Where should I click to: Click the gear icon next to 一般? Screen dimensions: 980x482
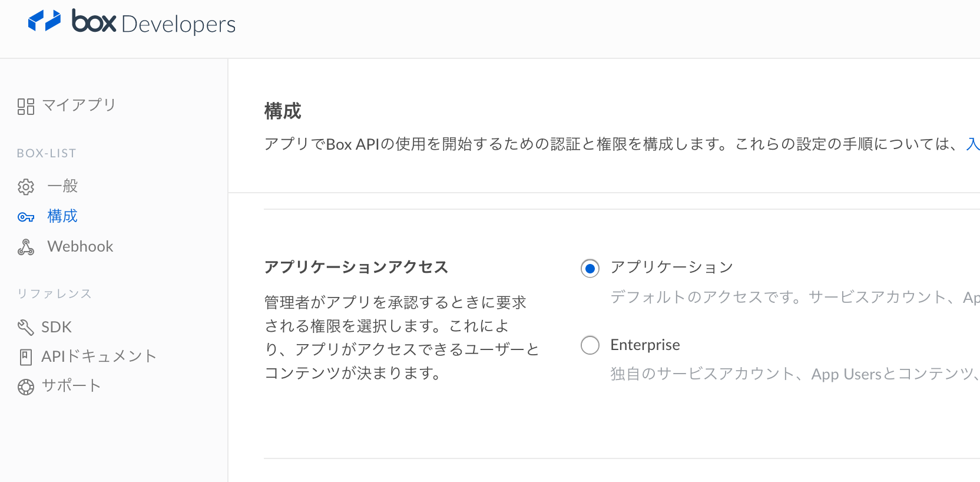[x=26, y=187]
